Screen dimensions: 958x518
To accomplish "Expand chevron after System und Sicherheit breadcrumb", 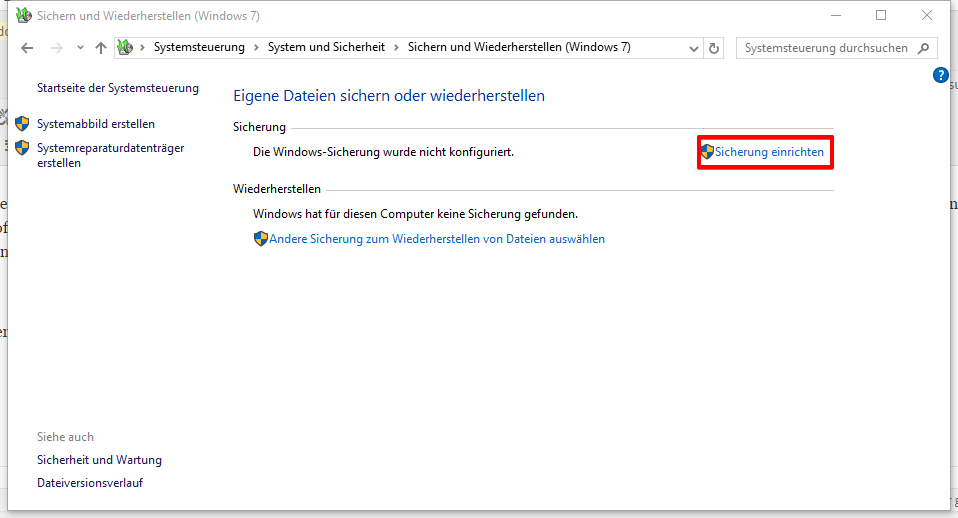I will (x=396, y=48).
